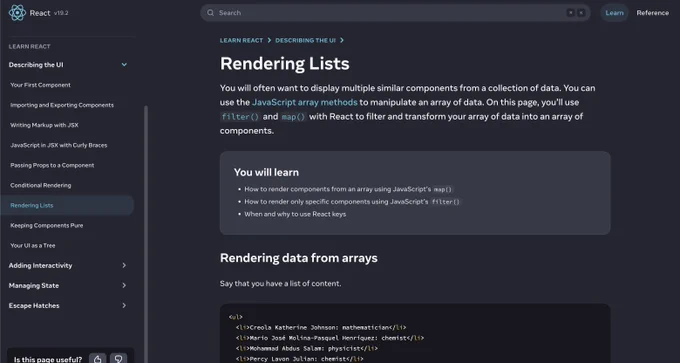Expand the Adding Interactivity chevron
The width and height of the screenshot is (680, 363).
click(124, 265)
